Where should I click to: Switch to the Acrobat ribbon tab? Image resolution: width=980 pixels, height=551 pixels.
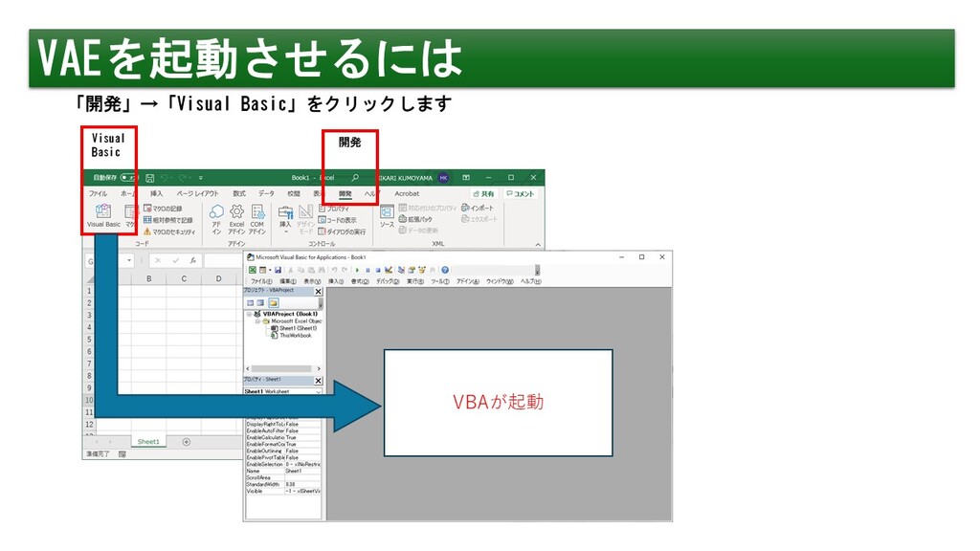[407, 193]
